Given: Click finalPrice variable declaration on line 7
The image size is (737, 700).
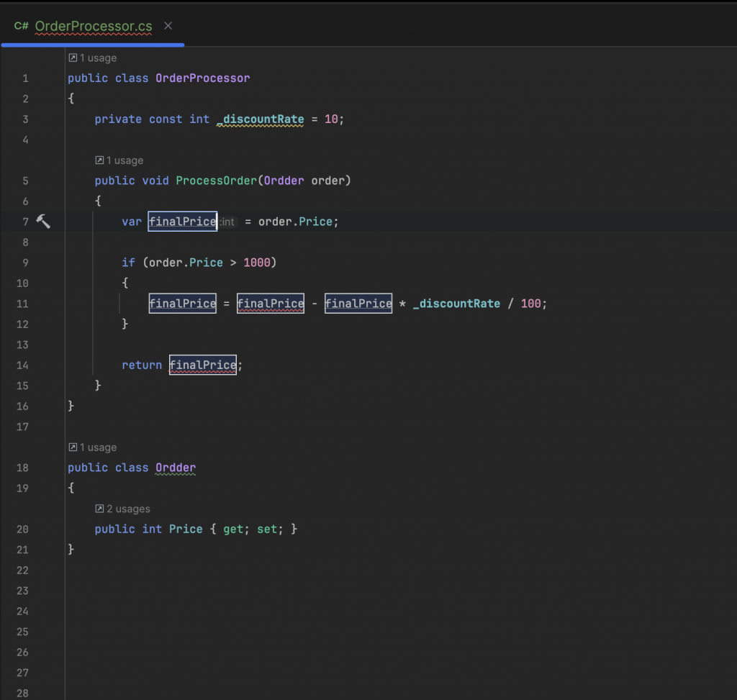Looking at the screenshot, I should click(182, 222).
